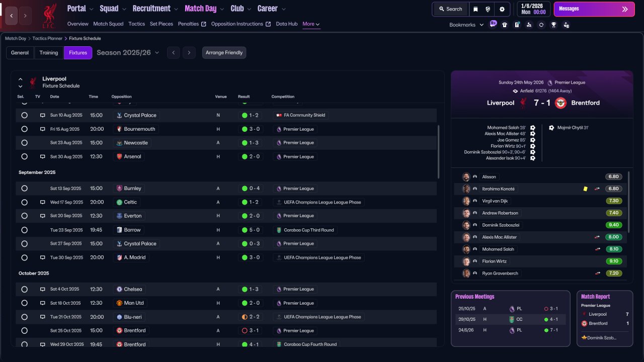The image size is (644, 362).
Task: Click the fixtures list vertical scrollbar
Action: [x=438, y=152]
